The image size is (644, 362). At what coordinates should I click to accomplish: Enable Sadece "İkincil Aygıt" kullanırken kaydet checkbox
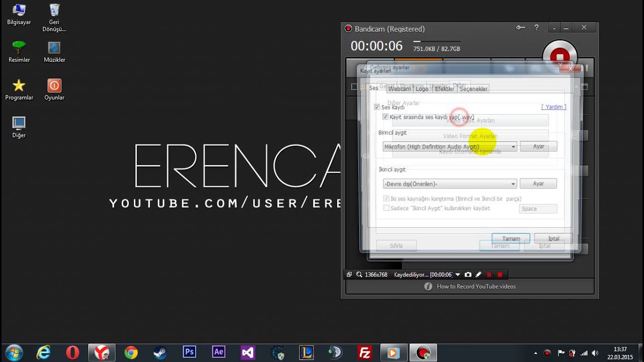point(386,208)
